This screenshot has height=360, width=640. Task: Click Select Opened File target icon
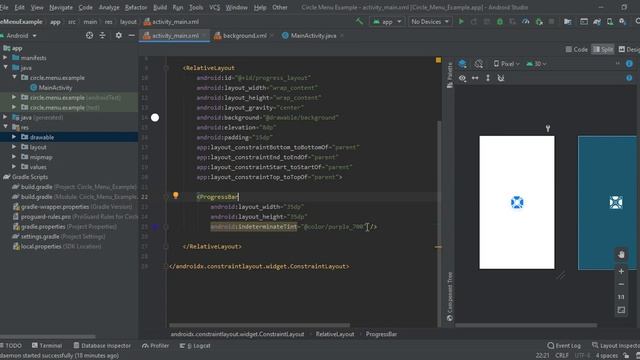point(89,36)
